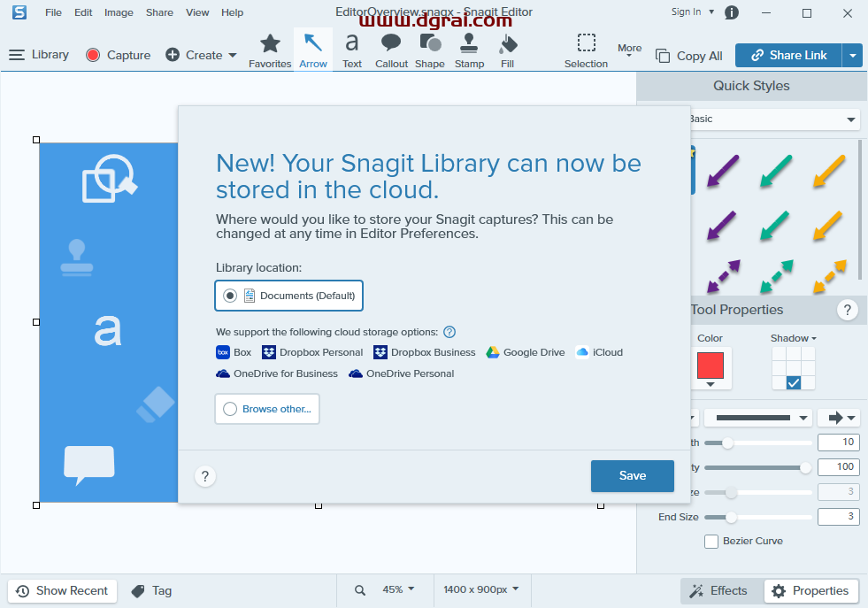The width and height of the screenshot is (868, 608).
Task: Open the Help menu
Action: click(232, 12)
